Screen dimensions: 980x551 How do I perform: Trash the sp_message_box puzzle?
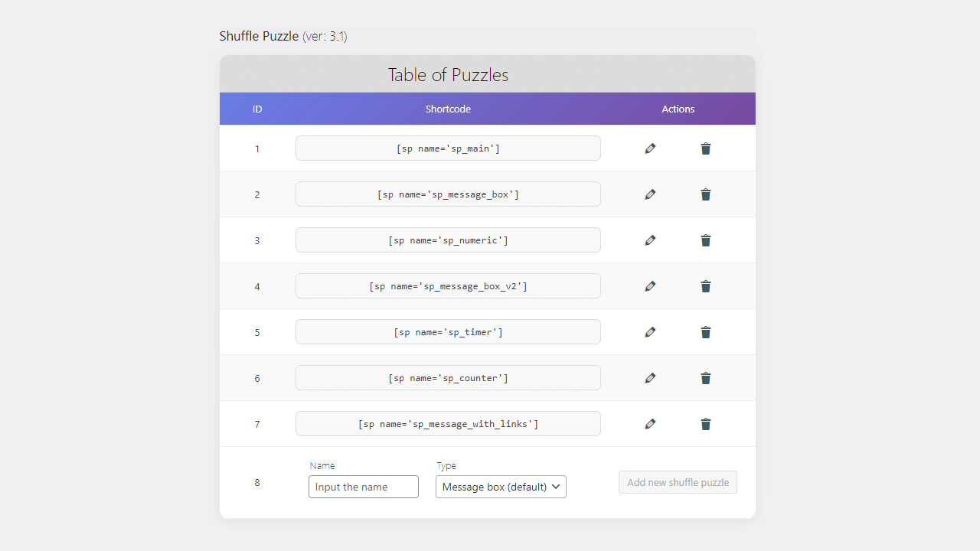[706, 194]
